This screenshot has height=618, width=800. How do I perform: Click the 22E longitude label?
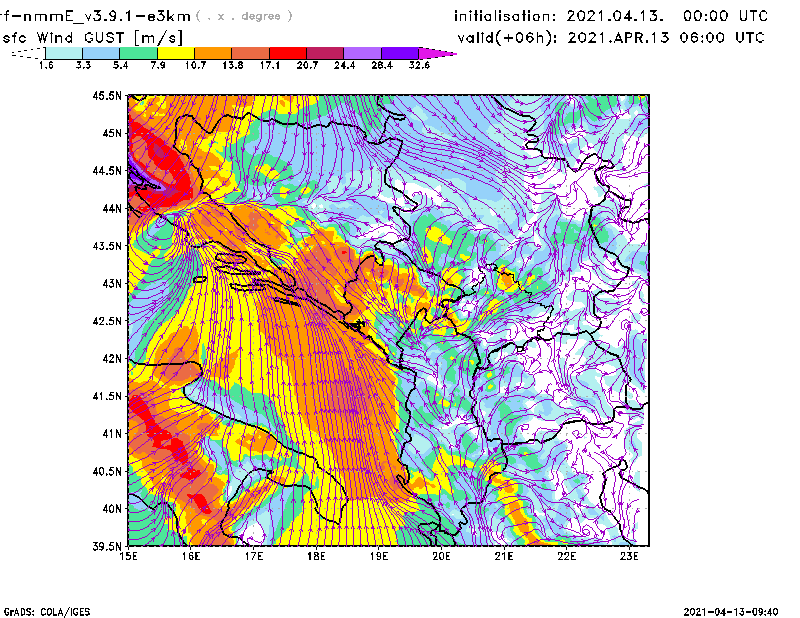pos(566,556)
